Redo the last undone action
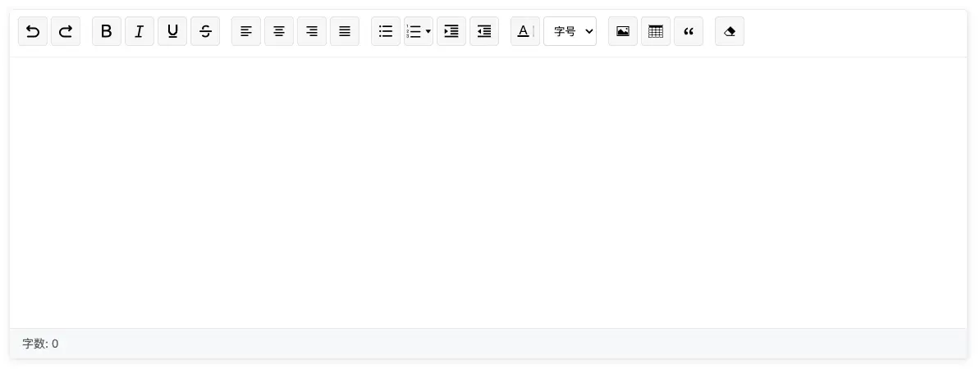Screen dimensions: 980x369 point(66,31)
